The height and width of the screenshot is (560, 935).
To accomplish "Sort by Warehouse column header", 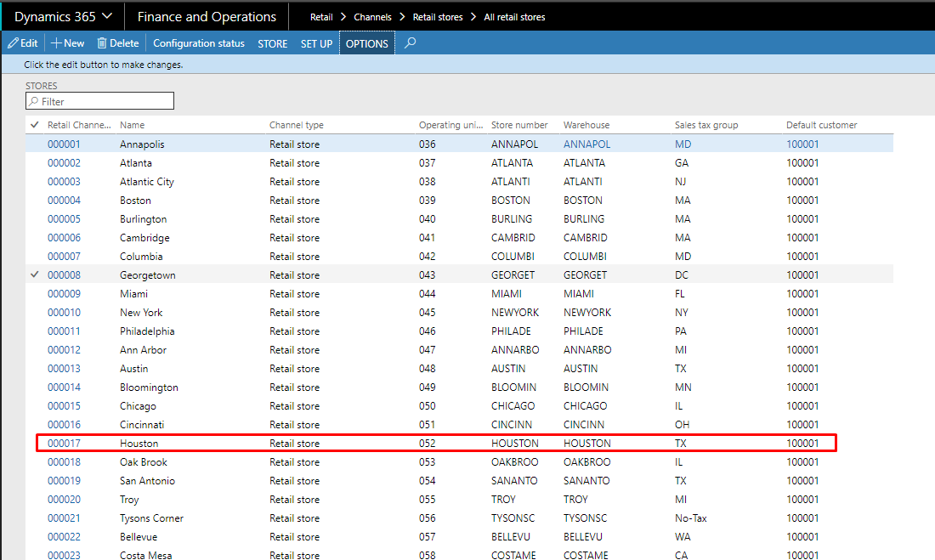I will click(586, 125).
